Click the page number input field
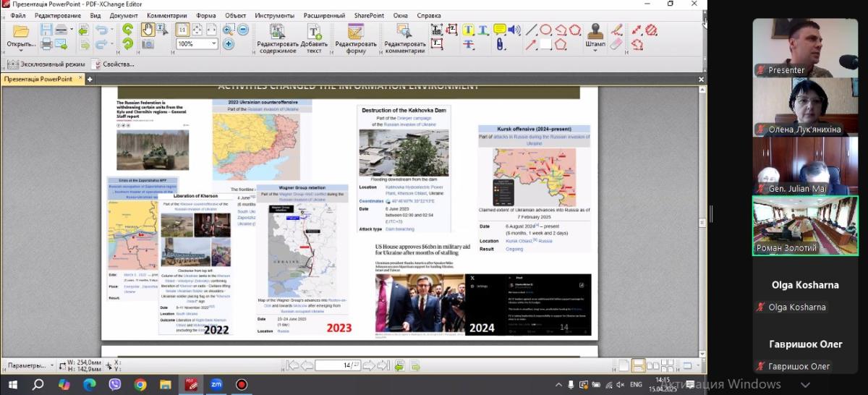868x395 pixels. click(337, 365)
